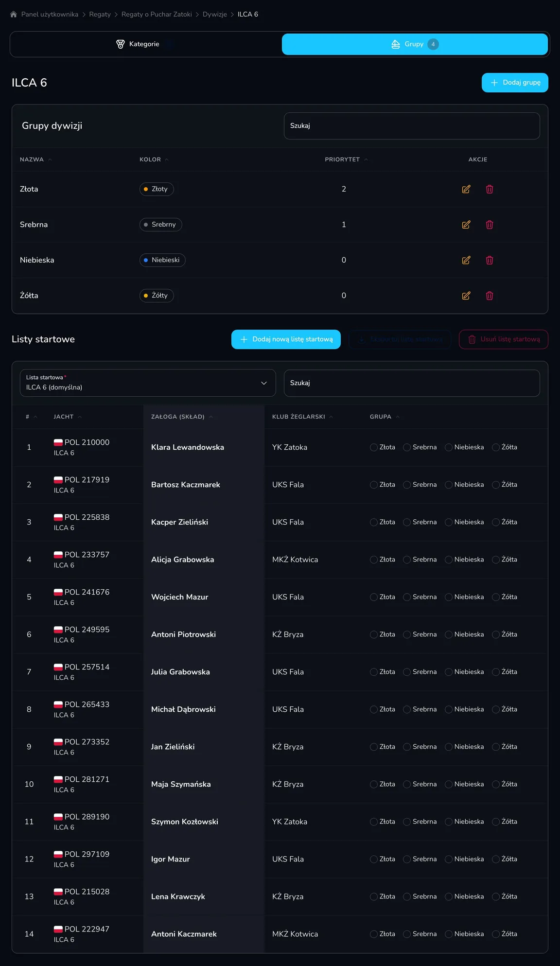Sort groups by Priorytet column arrow
Image resolution: width=560 pixels, height=966 pixels.
coord(366,159)
